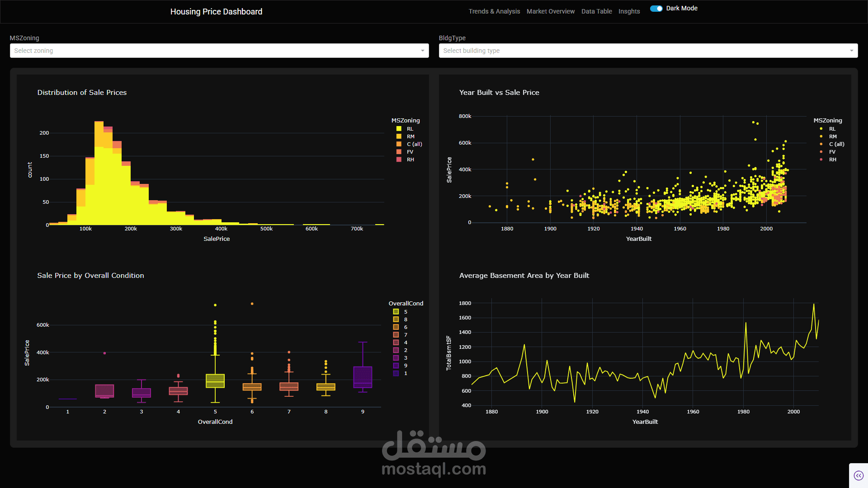Click the Select building type combo box
868x488 pixels.
(x=642, y=51)
